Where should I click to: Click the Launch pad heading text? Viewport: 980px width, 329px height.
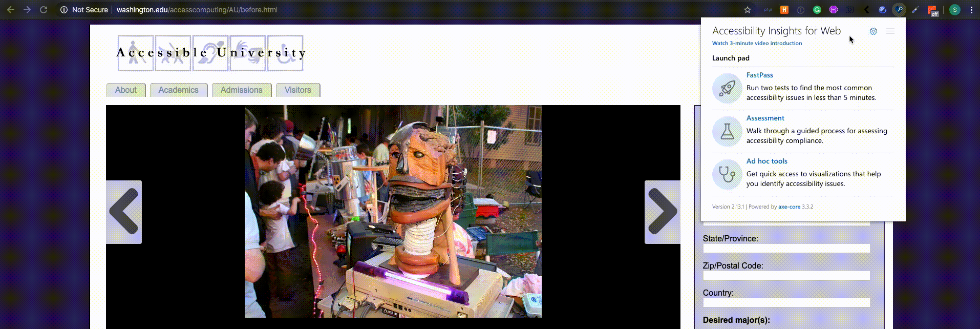coord(731,58)
